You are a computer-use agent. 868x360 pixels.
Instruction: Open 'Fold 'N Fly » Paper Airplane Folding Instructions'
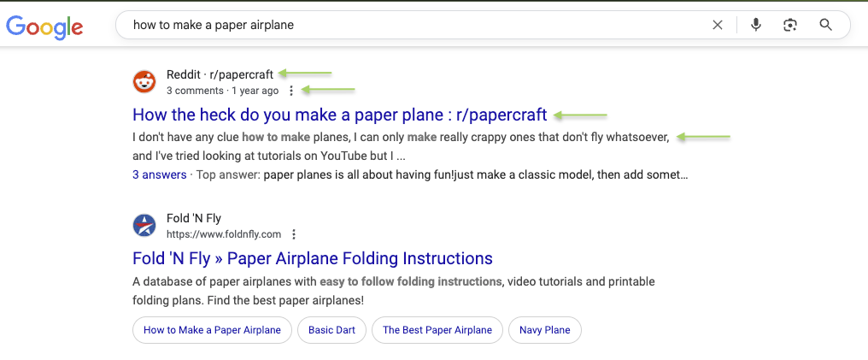(313, 258)
